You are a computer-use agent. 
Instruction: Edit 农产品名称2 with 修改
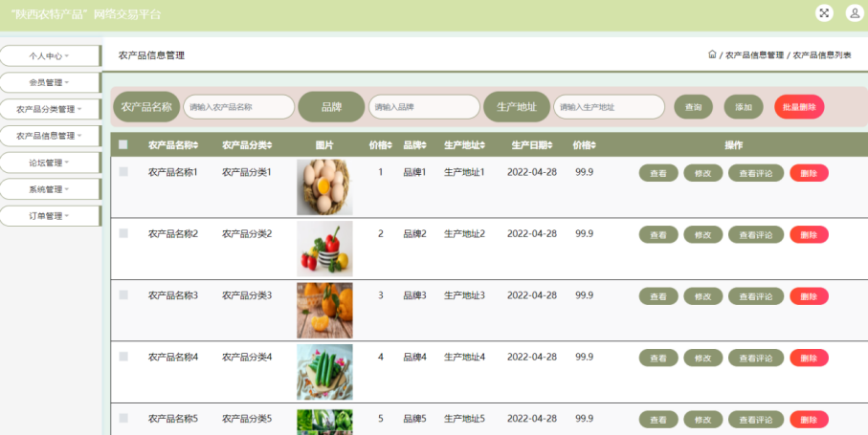click(x=703, y=234)
